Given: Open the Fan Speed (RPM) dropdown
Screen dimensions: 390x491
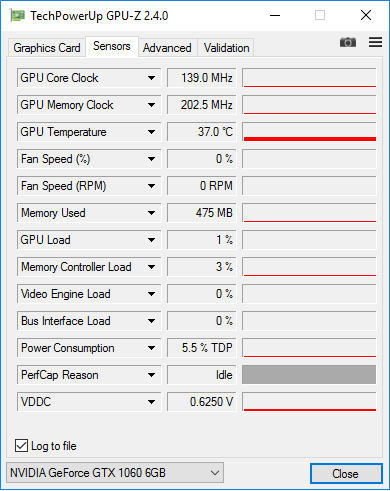Looking at the screenshot, I should coord(151,186).
